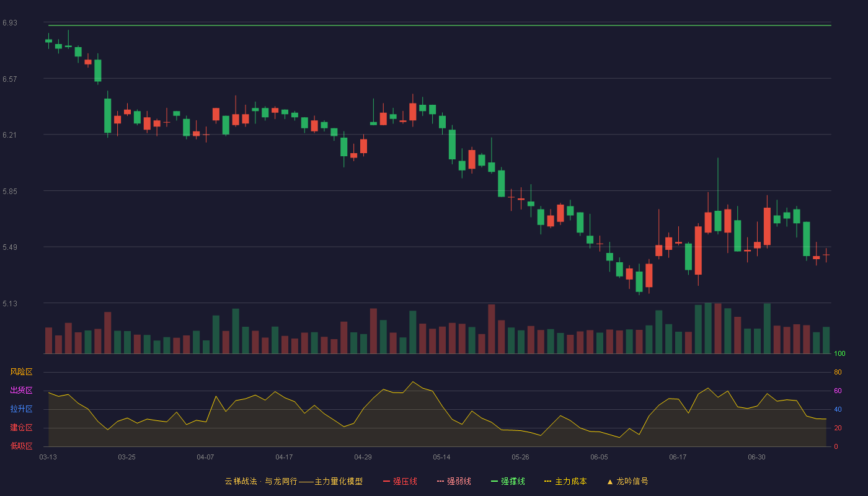Screen dimensions: 868x496
Task: Click the 低吸区 zone label
Action: [21, 446]
